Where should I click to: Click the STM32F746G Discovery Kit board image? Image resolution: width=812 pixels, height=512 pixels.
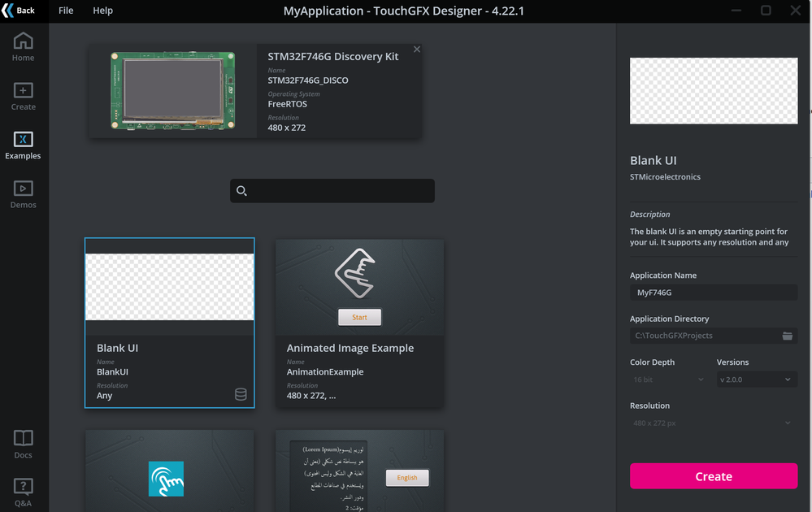(172, 90)
